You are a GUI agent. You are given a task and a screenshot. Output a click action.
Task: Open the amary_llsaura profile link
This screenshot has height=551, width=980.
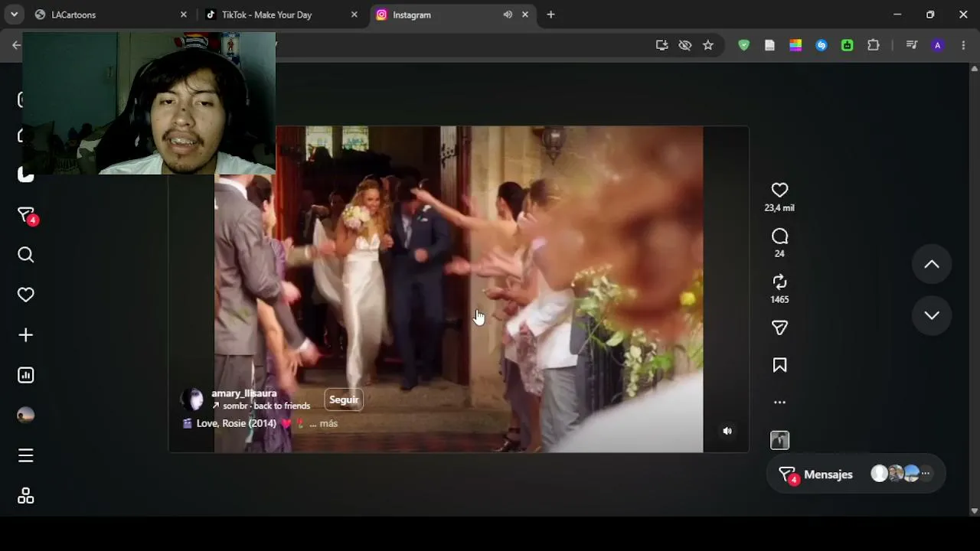[x=244, y=393]
